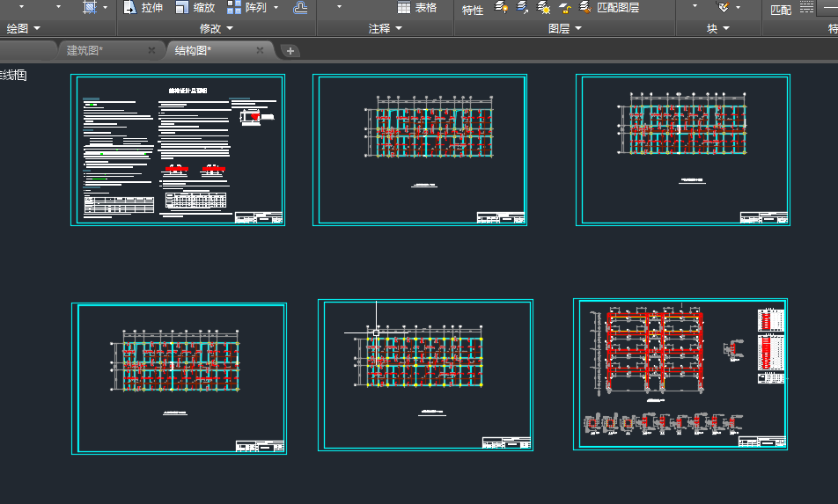This screenshot has width=838, height=504.
Task: Click the 结构设计总说明 notes sheet
Action: (x=178, y=150)
